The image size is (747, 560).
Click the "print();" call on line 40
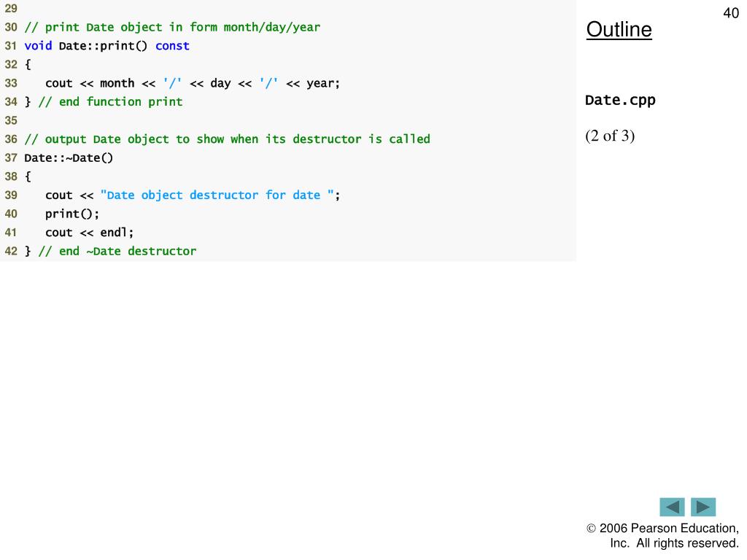point(72,214)
